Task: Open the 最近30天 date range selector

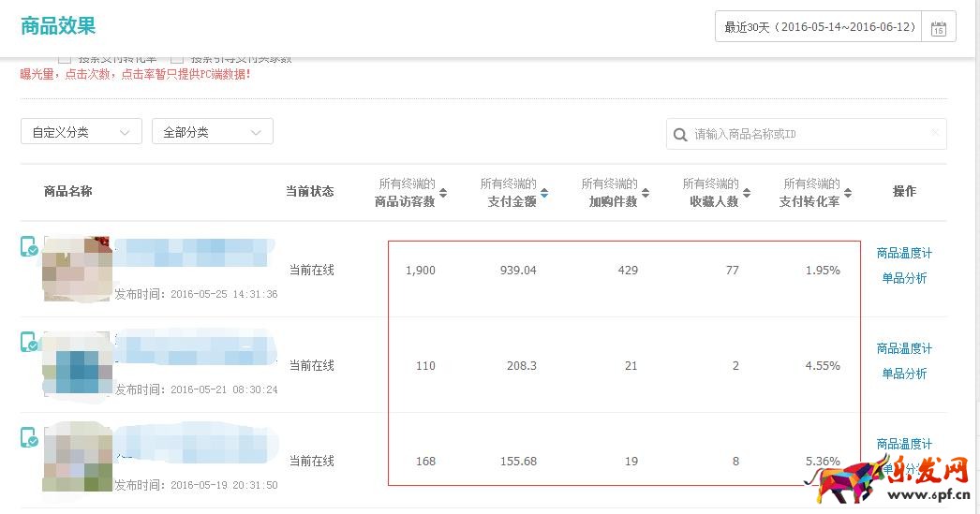Action: [819, 27]
